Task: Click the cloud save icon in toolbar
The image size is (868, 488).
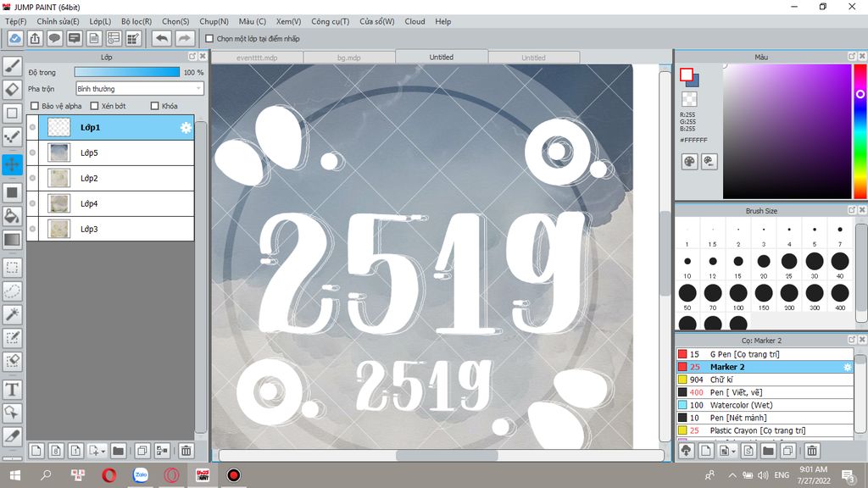Action: [15, 39]
